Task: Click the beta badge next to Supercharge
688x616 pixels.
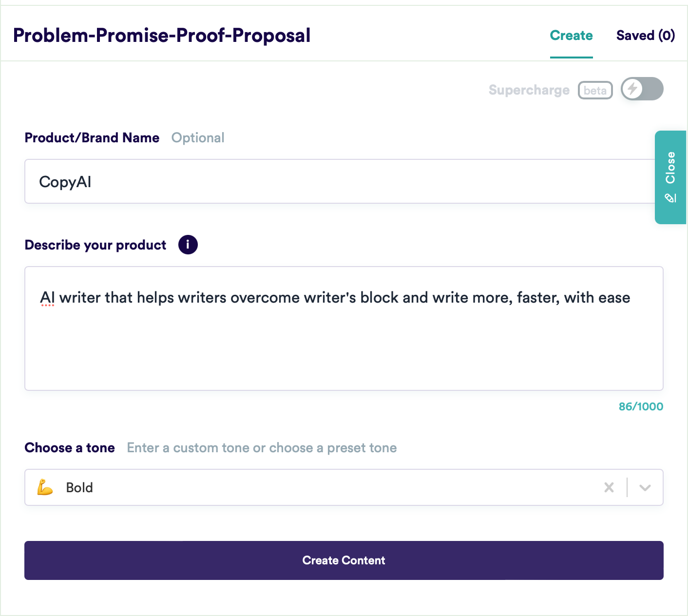Action: [595, 90]
